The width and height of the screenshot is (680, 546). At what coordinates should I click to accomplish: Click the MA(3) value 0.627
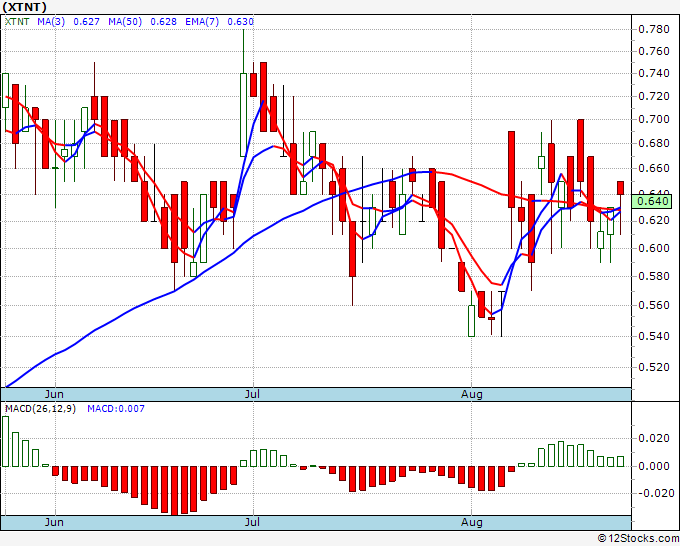(x=86, y=22)
